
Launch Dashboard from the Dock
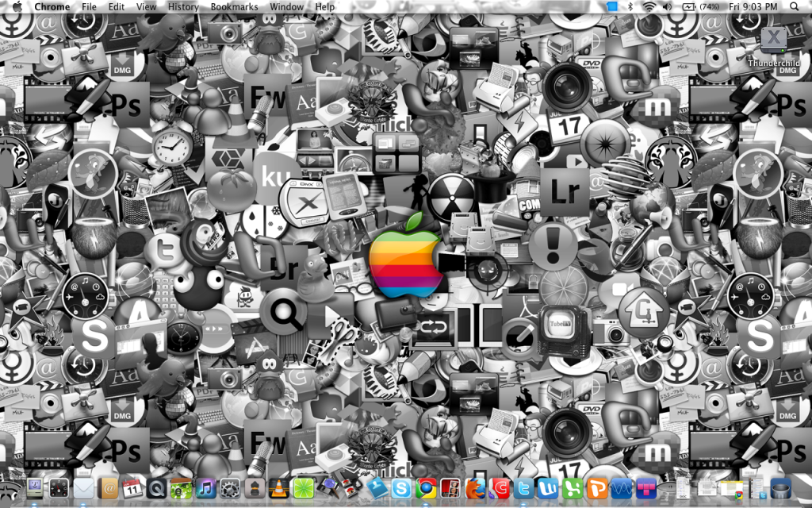point(59,489)
